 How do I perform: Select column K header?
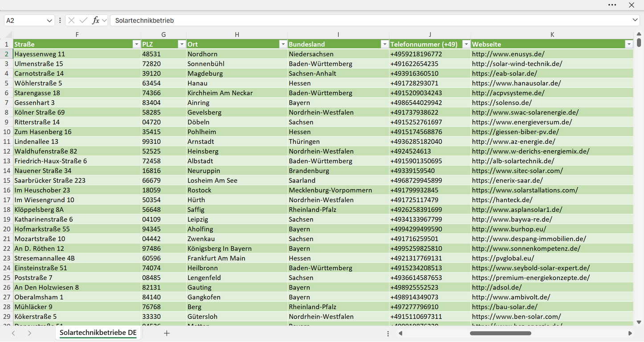[552, 35]
